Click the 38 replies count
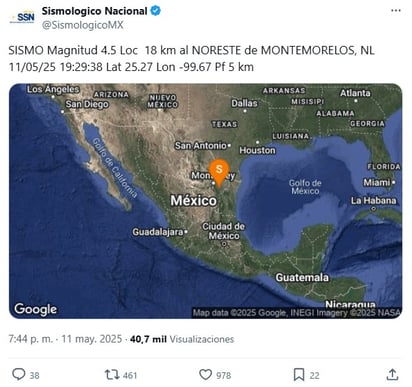This screenshot has height=387, width=412. [34, 376]
